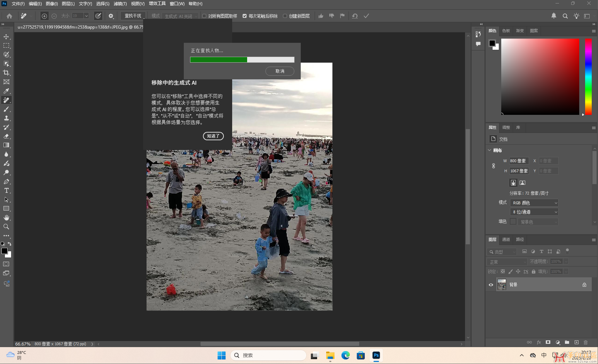
Task: Click the foreground color swatch in toolbar
Action: click(x=5, y=251)
